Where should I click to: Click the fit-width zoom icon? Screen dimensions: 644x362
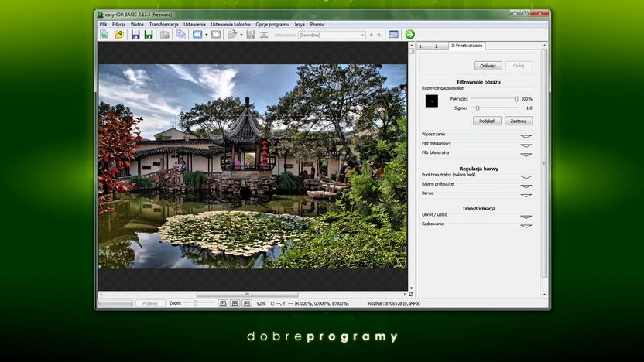(247, 303)
